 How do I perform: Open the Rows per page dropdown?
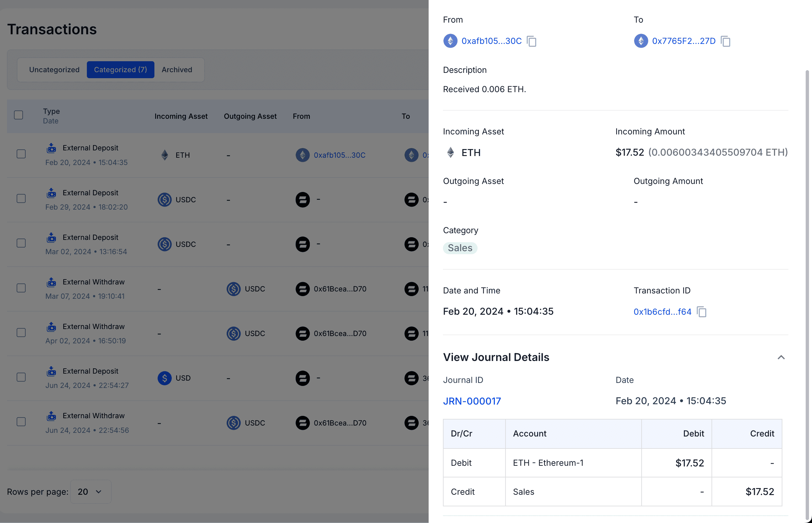(x=90, y=492)
